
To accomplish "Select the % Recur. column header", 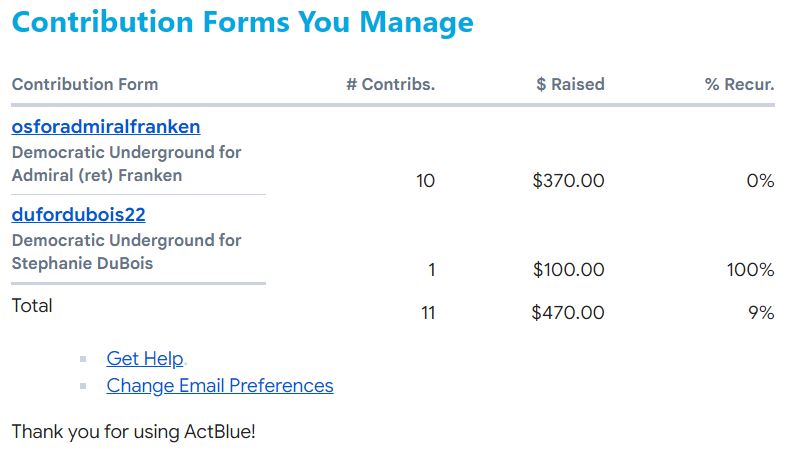I will [739, 84].
